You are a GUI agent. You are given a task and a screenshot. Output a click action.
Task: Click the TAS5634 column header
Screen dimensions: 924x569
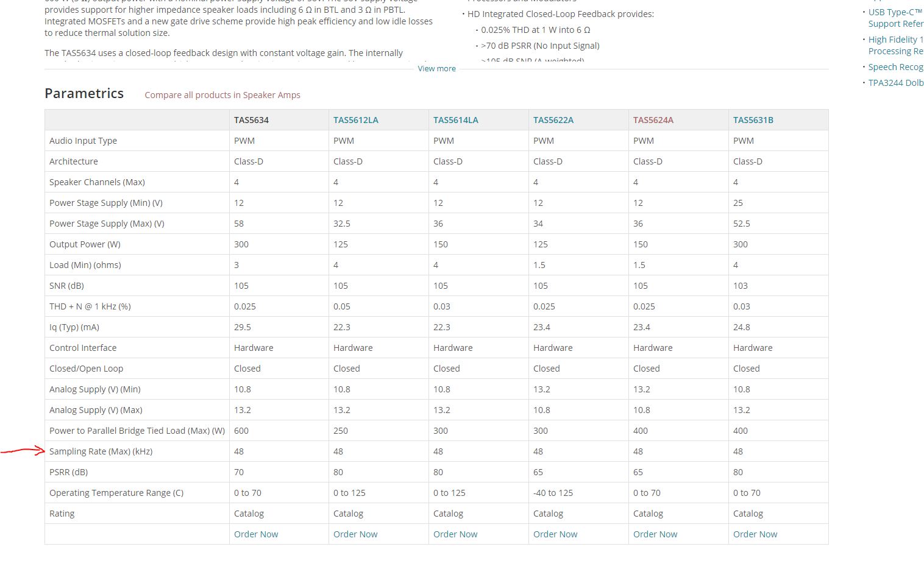click(251, 120)
